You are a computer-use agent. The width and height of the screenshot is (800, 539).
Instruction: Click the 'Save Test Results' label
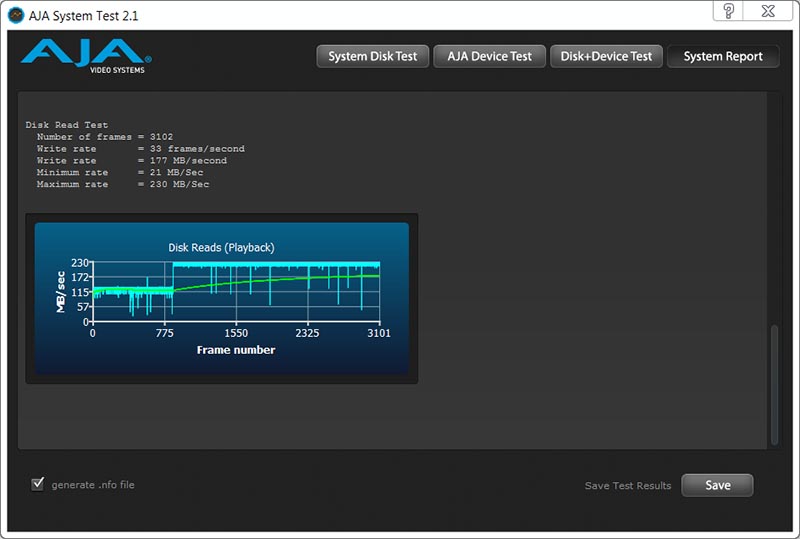click(x=628, y=485)
